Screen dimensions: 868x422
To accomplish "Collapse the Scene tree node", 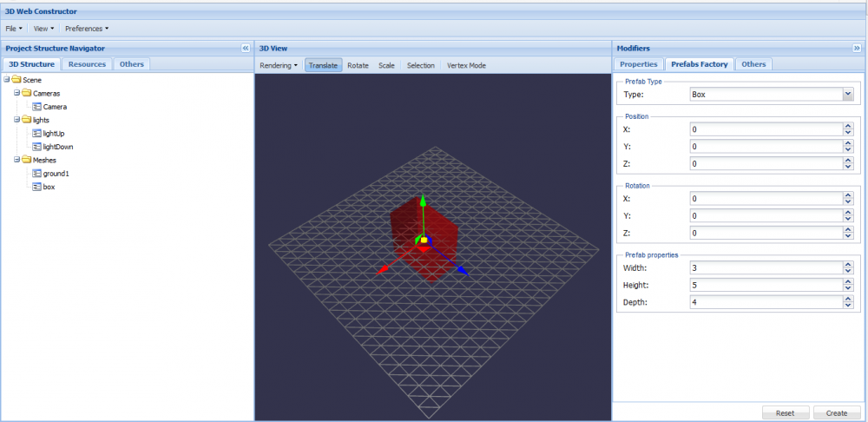I will [x=7, y=80].
